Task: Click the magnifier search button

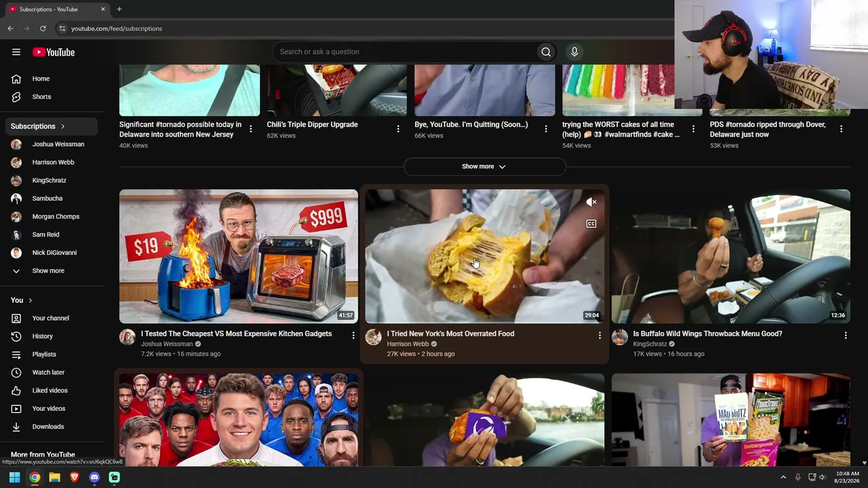Action: [546, 52]
